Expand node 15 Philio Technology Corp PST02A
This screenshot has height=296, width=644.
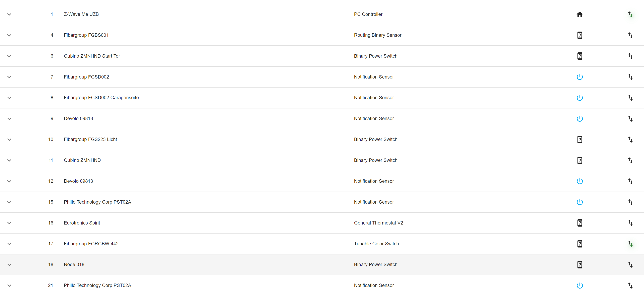click(9, 202)
